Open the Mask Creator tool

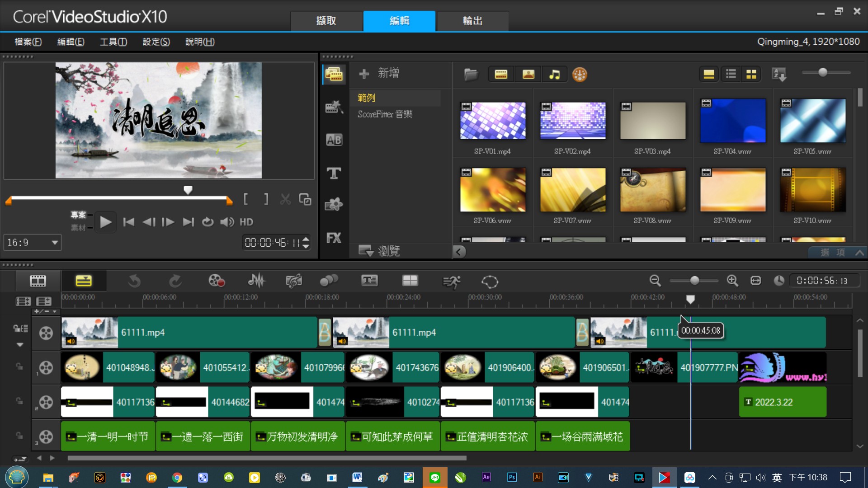pyautogui.click(x=490, y=282)
